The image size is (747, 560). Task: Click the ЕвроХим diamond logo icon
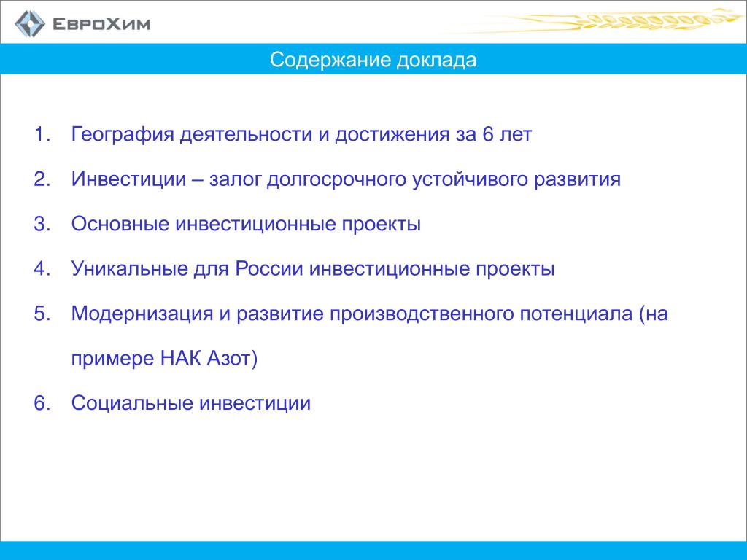29,23
